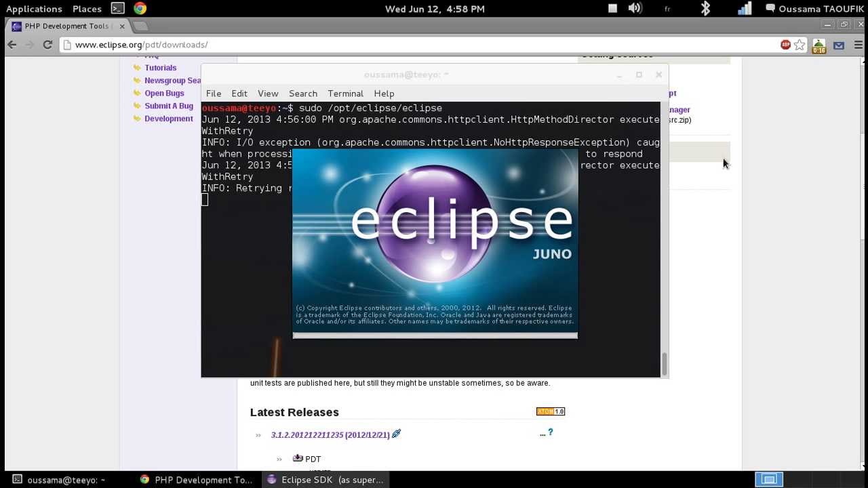Click the link icon next to 3.1.2 release
This screenshot has height=488, width=868.
click(x=397, y=434)
